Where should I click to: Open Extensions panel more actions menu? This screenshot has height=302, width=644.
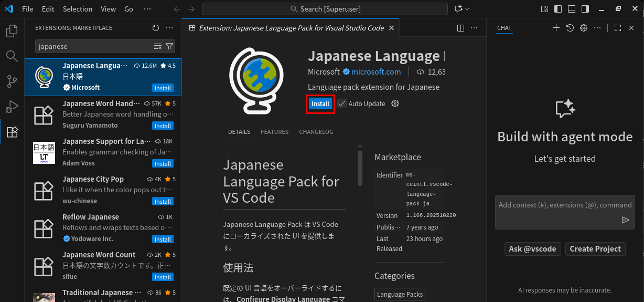(x=169, y=28)
